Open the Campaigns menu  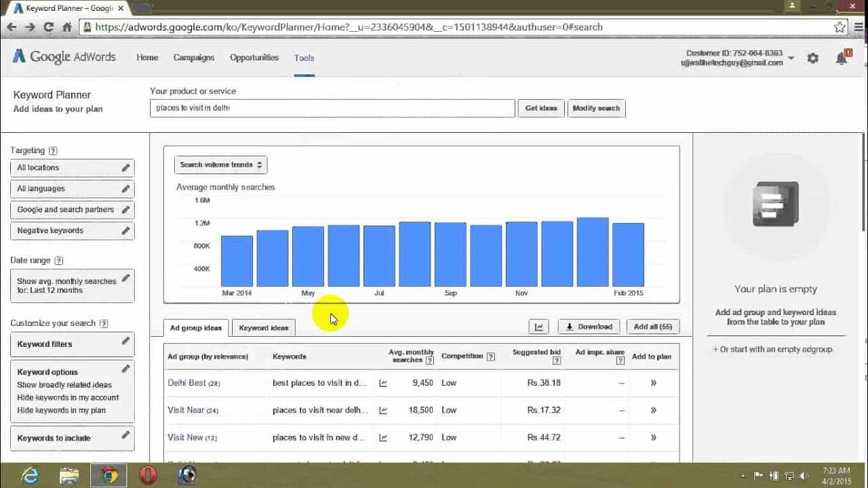pyautogui.click(x=194, y=58)
